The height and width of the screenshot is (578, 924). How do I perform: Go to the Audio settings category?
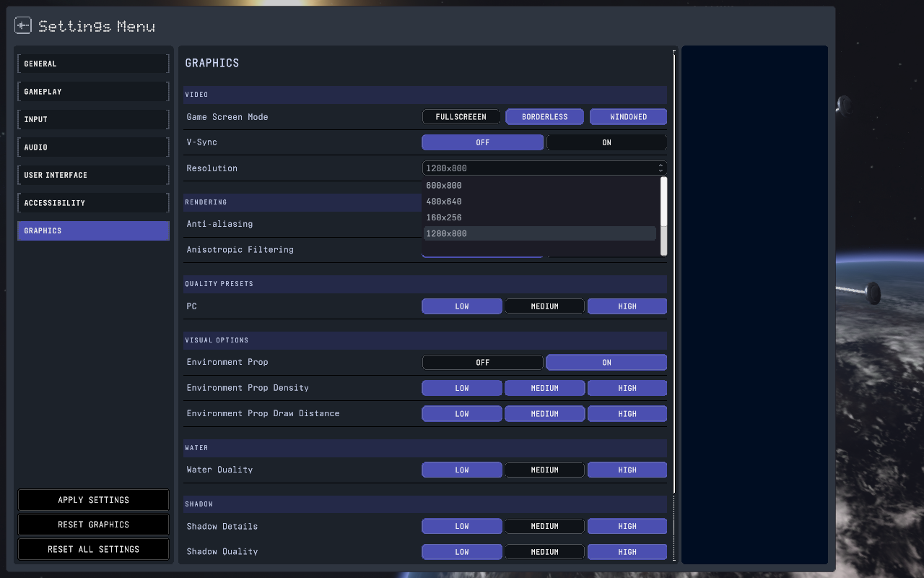click(x=93, y=147)
